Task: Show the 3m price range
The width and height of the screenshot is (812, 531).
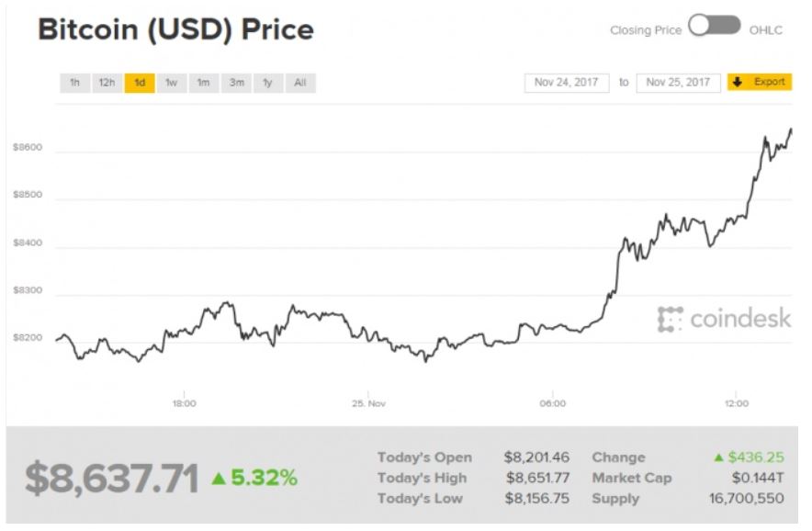Action: tap(236, 83)
